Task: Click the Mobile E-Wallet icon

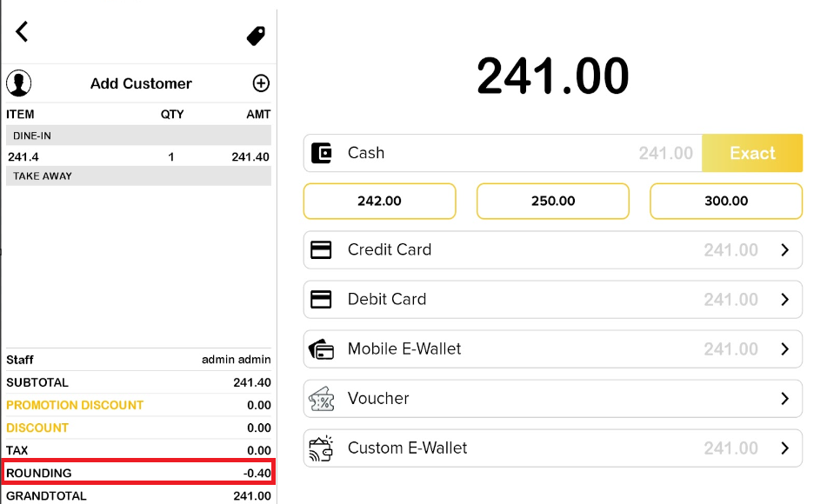Action: pos(321,349)
